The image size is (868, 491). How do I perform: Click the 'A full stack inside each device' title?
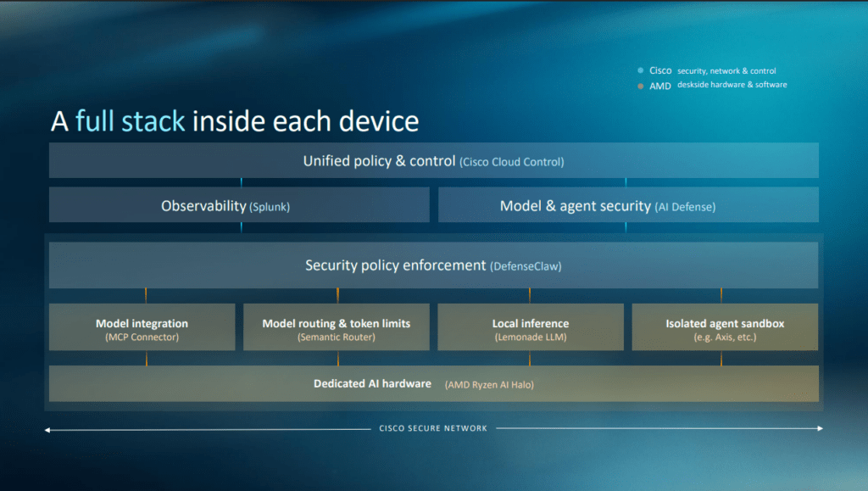coord(235,121)
